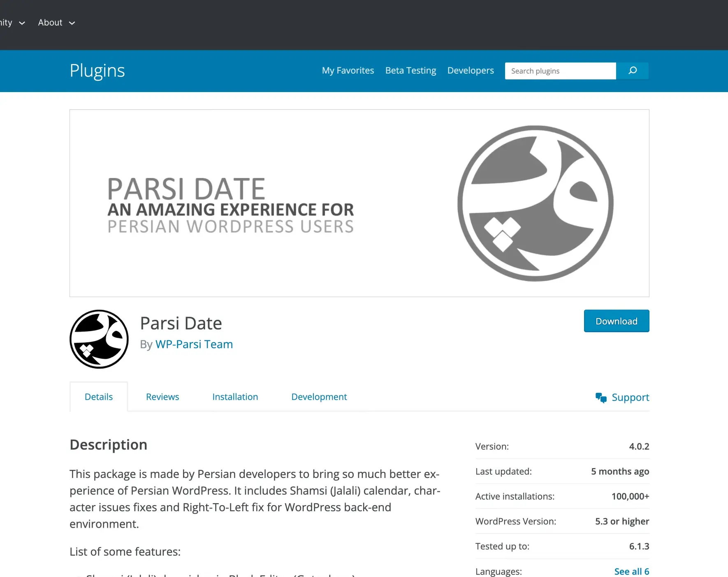Open WP-Parsi Team author link
Viewport: 728px width, 577px height.
click(194, 344)
